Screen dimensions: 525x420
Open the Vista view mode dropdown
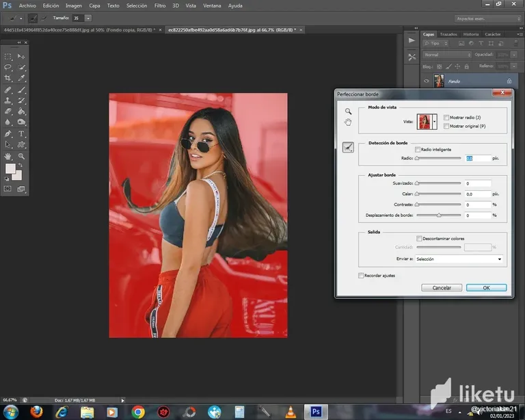[x=435, y=122]
